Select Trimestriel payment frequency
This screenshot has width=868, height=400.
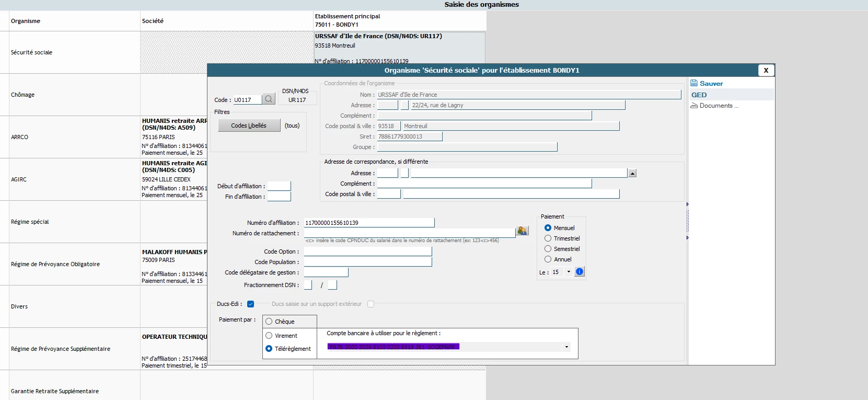548,238
